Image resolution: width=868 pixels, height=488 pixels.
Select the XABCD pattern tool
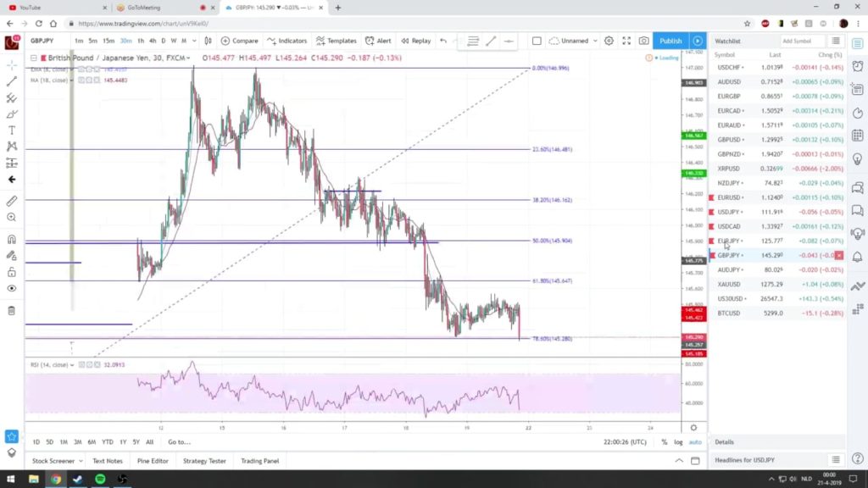(12, 147)
